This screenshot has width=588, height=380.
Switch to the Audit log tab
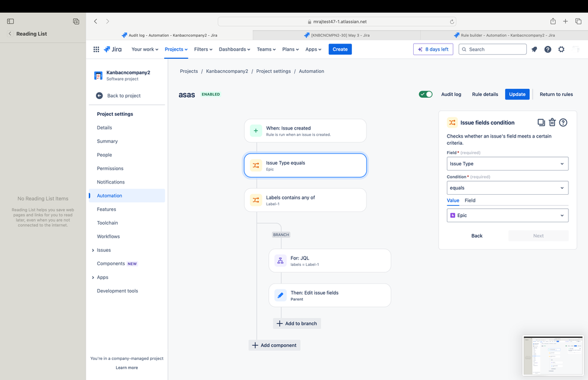pos(451,94)
